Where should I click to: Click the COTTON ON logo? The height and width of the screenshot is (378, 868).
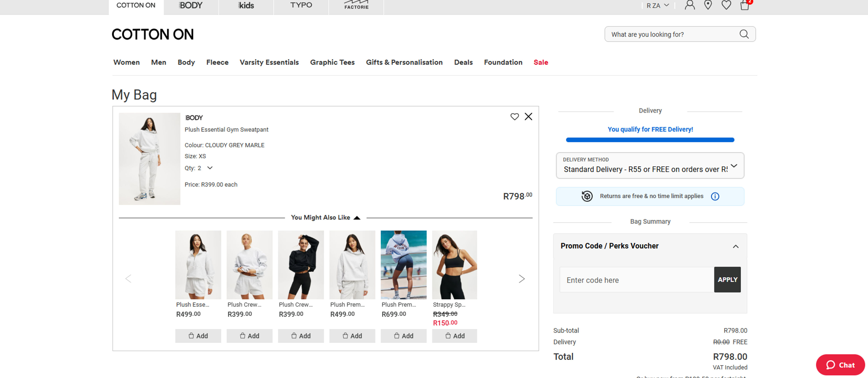[153, 34]
